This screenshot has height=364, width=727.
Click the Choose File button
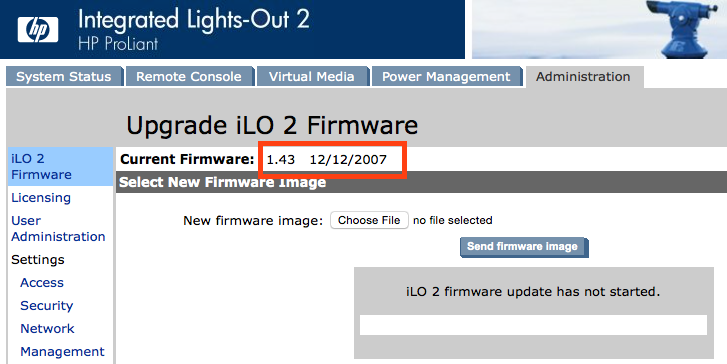[369, 220]
